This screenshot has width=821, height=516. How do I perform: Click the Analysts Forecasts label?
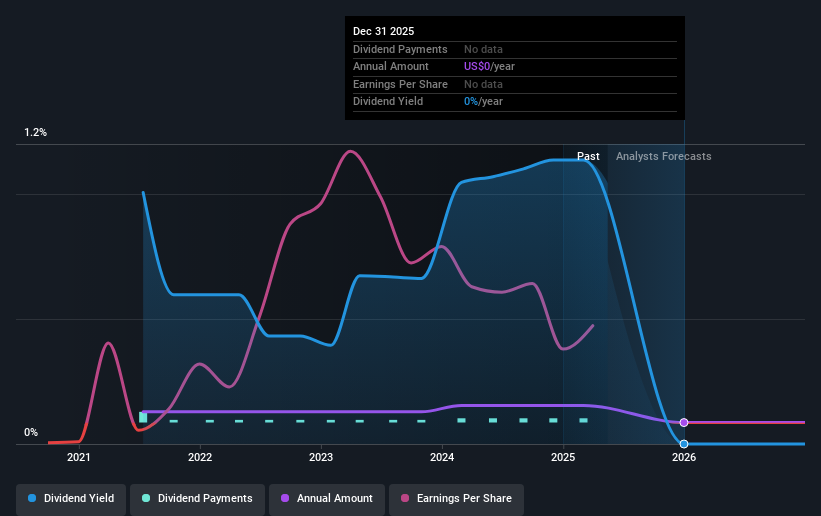663,156
